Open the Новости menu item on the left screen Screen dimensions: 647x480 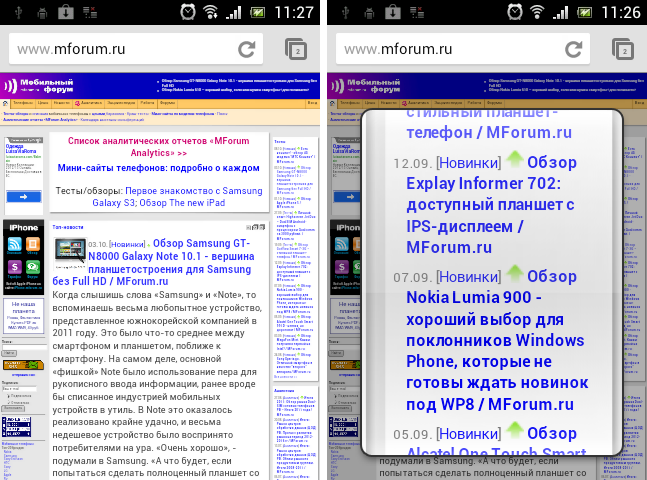[x=61, y=103]
